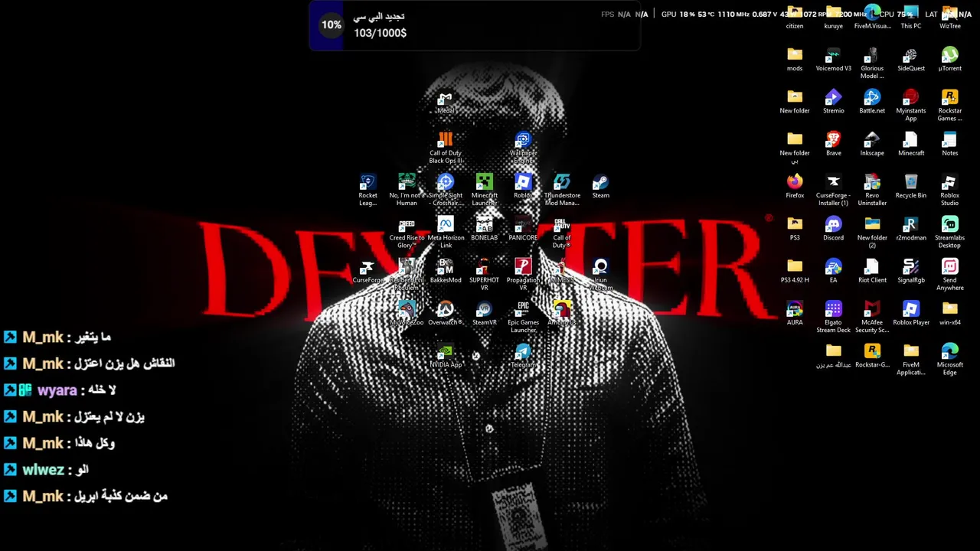Screen dimensions: 980x551
Task: Open Telegram from desktop
Action: point(523,357)
